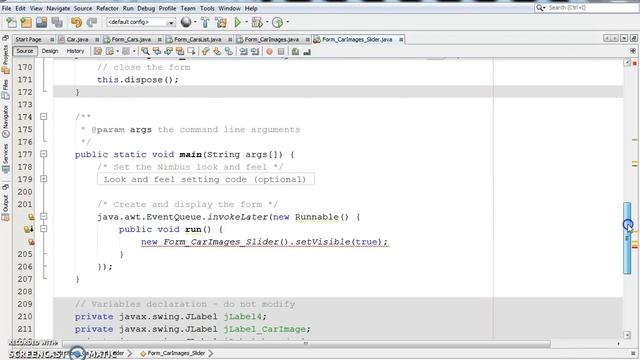Click the globe browser icon in toolbar
The height and width of the screenshot is (360, 640).
tap(186, 22)
